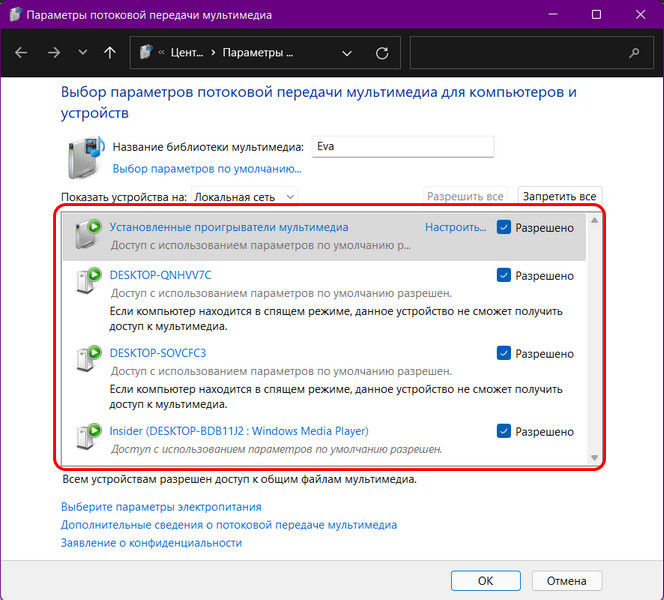
Task: Go back with the left arrow
Action: click(x=21, y=53)
